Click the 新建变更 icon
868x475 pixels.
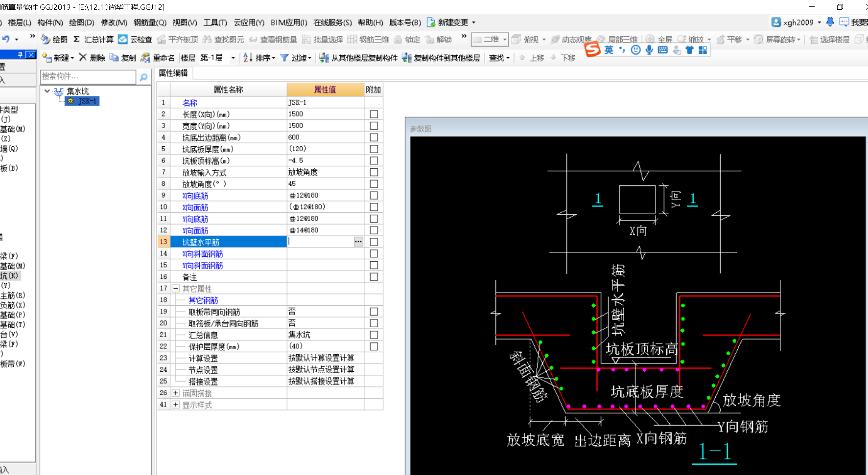(x=431, y=23)
